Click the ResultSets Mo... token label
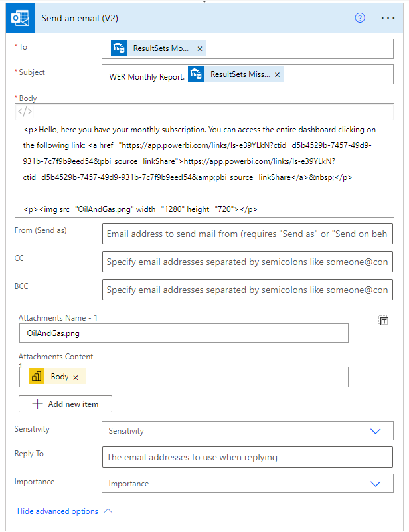The width and height of the screenshot is (409, 532). pos(161,48)
